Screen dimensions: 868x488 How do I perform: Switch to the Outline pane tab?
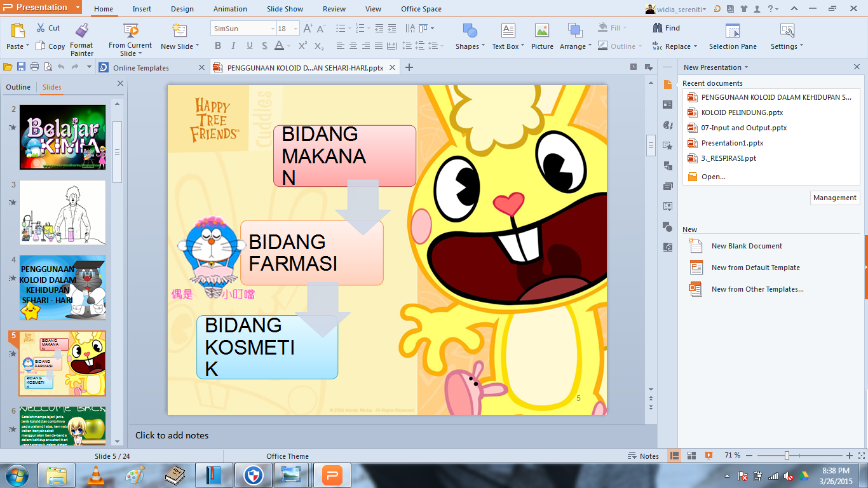pos(18,87)
